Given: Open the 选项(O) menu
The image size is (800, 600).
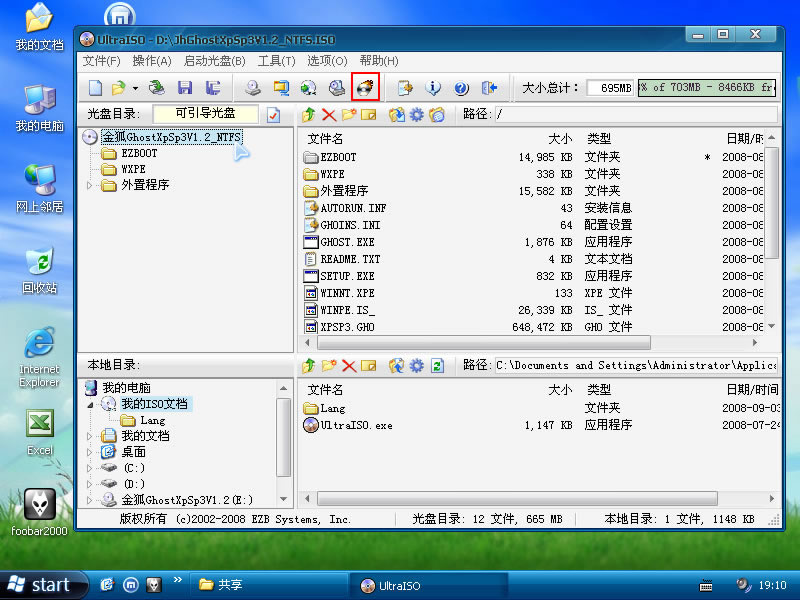Looking at the screenshot, I should pyautogui.click(x=327, y=61).
